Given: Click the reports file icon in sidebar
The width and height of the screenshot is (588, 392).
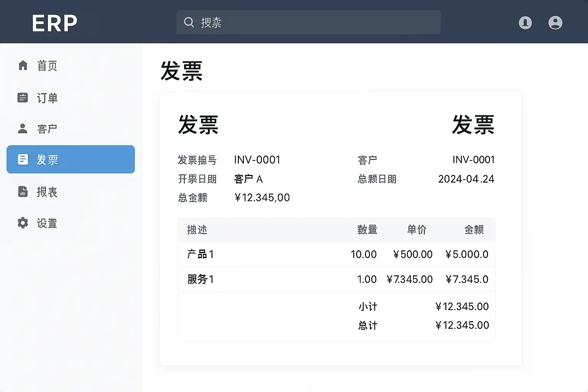Looking at the screenshot, I should (23, 191).
